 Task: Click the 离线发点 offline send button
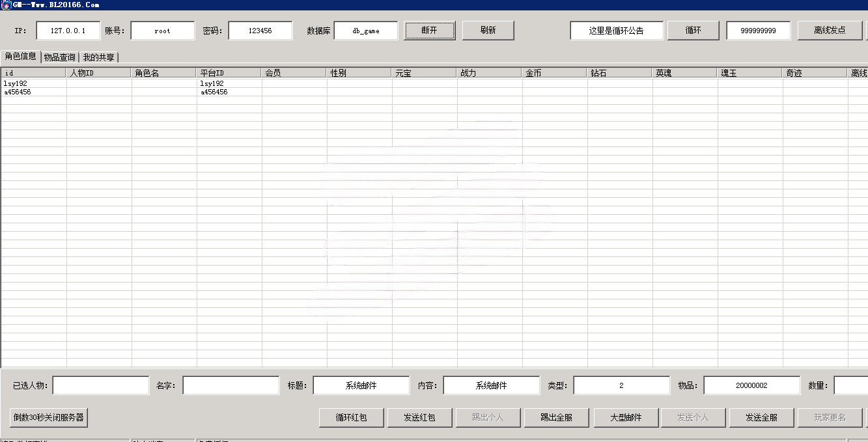(830, 30)
